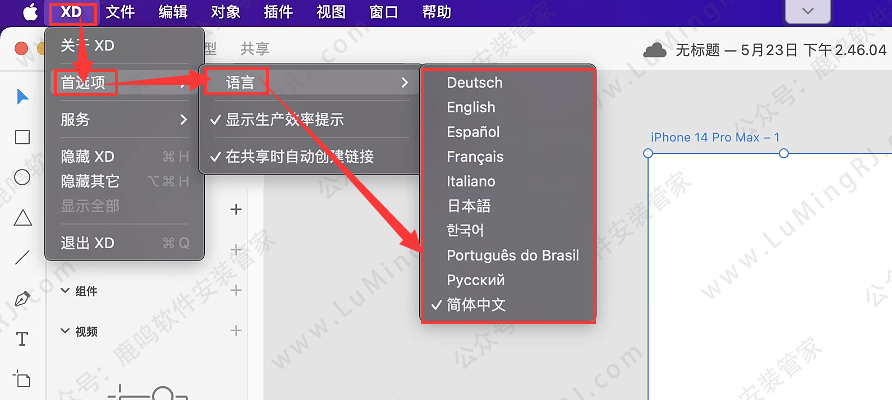This screenshot has width=892, height=400.
Task: Choose 退出 XD menu entry
Action: pos(124,244)
